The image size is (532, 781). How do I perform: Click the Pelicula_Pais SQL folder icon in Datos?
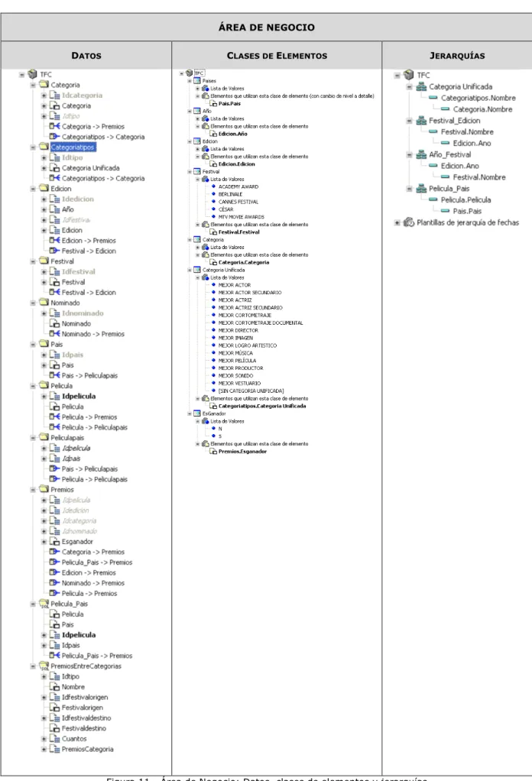(x=44, y=604)
